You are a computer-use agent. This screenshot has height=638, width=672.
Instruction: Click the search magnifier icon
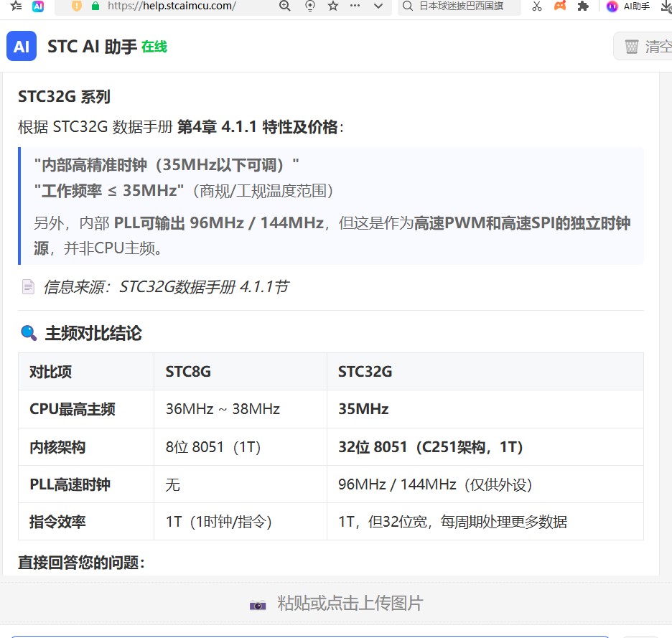pyautogui.click(x=408, y=6)
